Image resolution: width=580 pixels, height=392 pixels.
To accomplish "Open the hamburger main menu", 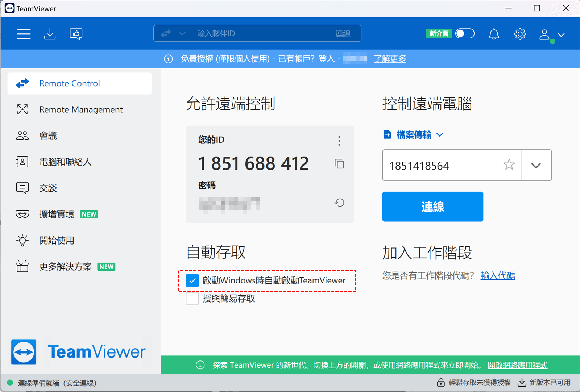I will [24, 34].
